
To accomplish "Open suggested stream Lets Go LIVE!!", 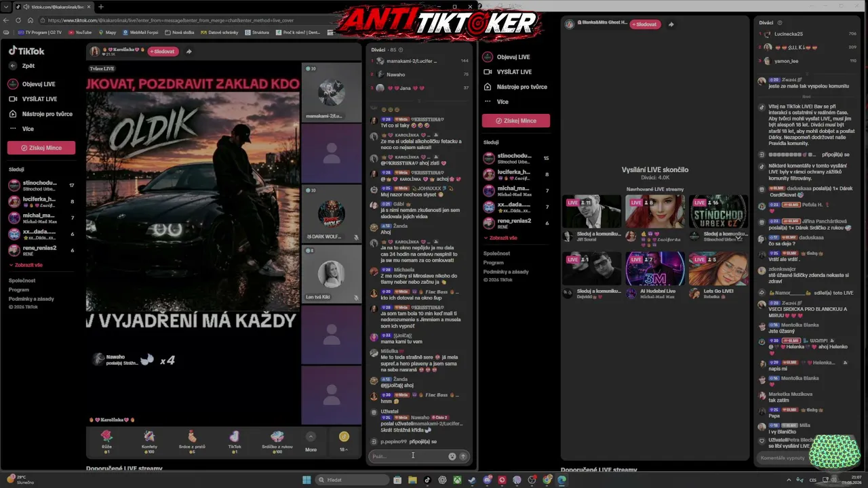I will (x=718, y=275).
